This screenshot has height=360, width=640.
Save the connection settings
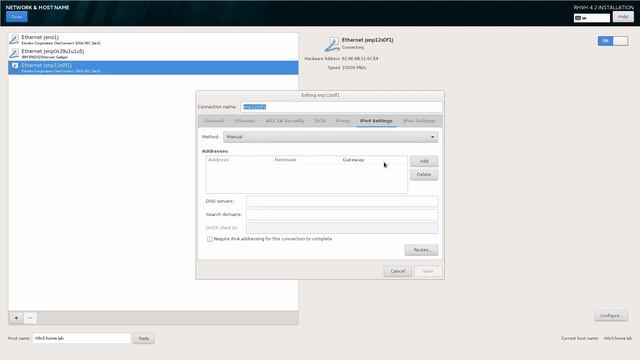tap(428, 271)
